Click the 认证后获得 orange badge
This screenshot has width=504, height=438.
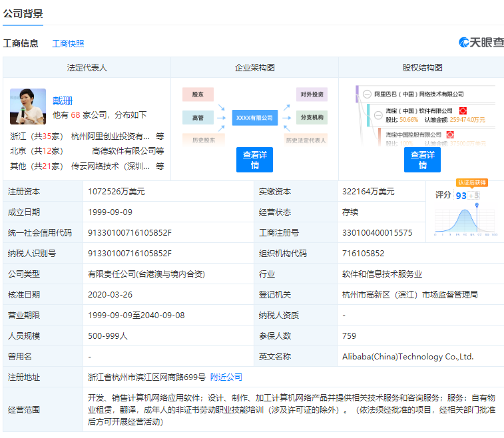(x=471, y=182)
